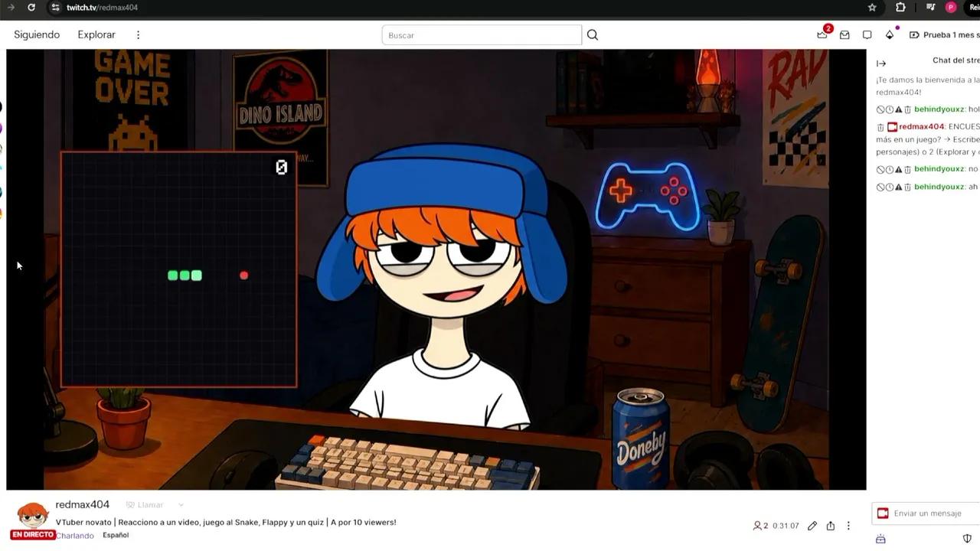Bookmark this page with the star icon
980x551 pixels.
872,8
